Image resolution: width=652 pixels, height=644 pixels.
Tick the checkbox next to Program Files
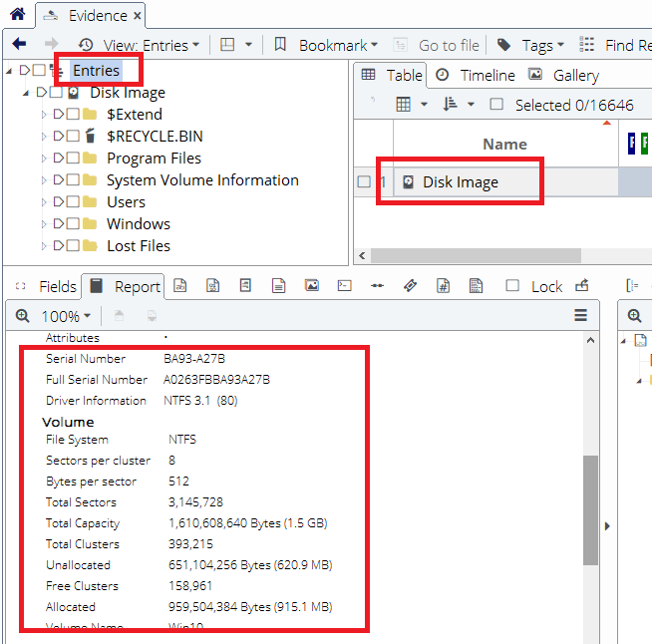tap(73, 159)
